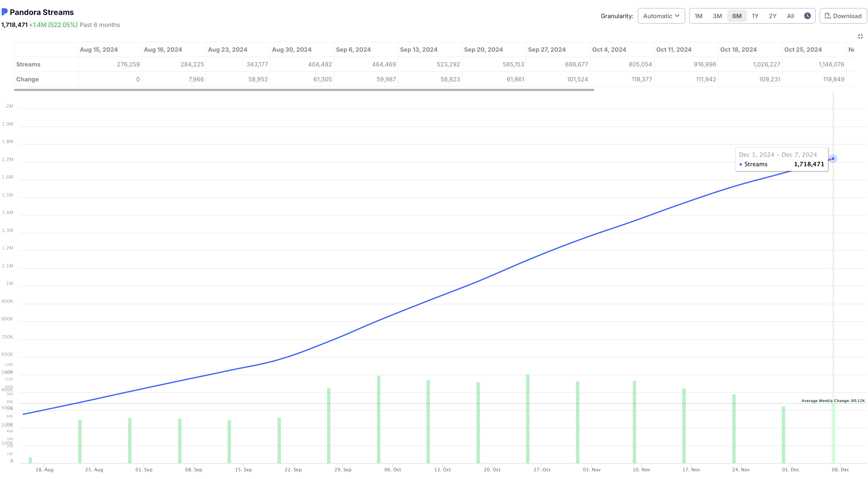Click the streams value 805,054
Screen dimensions: 868x479
(640, 65)
